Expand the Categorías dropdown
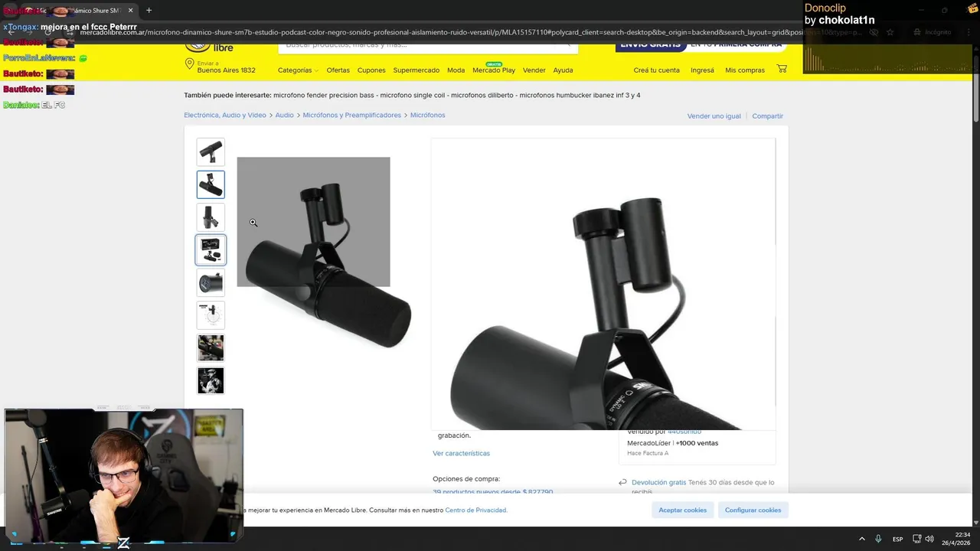Screen dimensions: 980x551 click(297, 70)
